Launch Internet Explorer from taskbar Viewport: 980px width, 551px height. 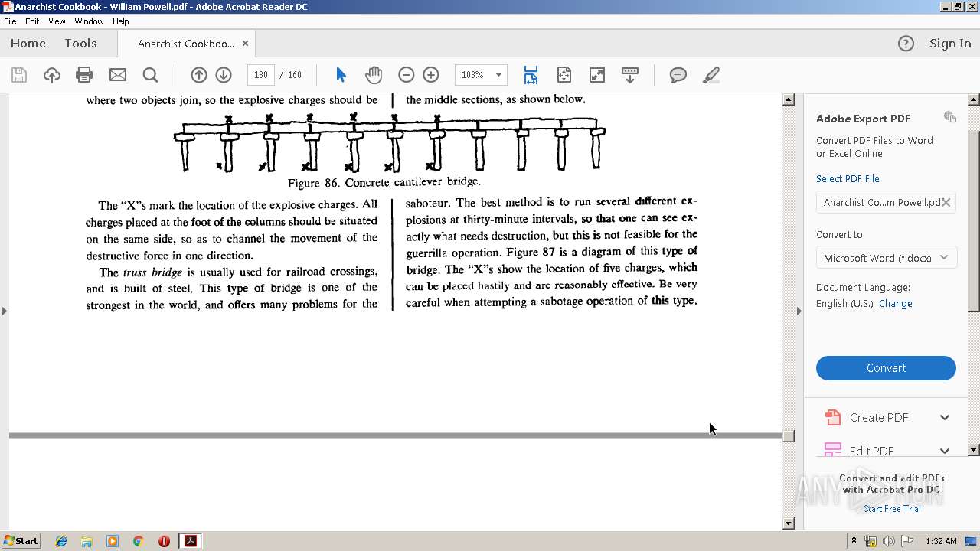[61, 541]
